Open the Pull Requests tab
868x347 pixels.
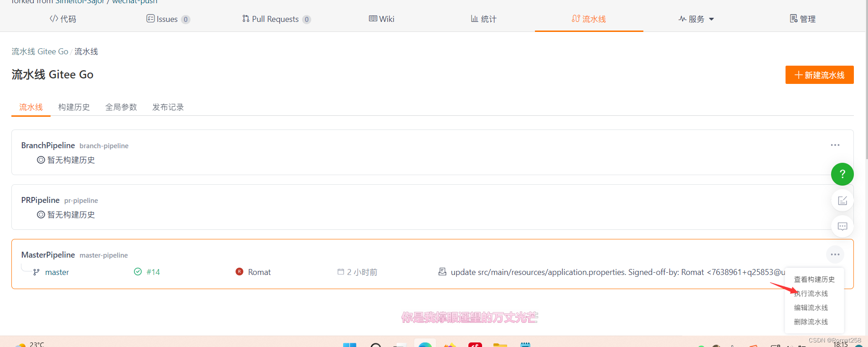276,19
